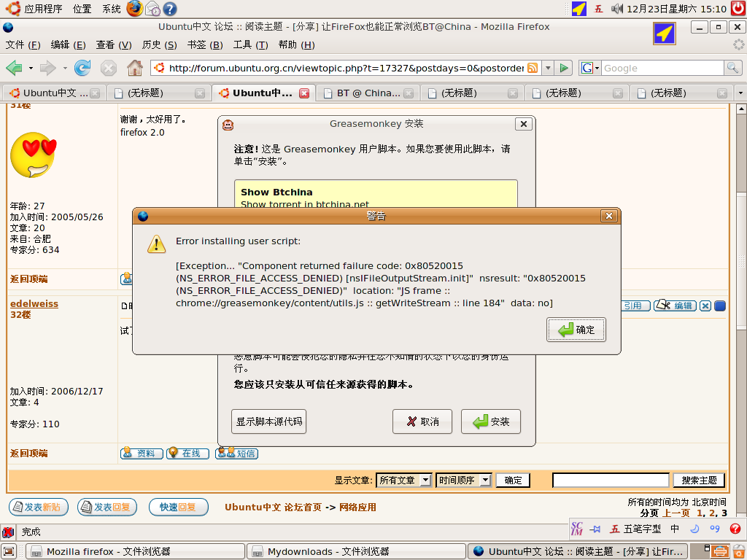Click the 编辑 post button

(x=675, y=306)
